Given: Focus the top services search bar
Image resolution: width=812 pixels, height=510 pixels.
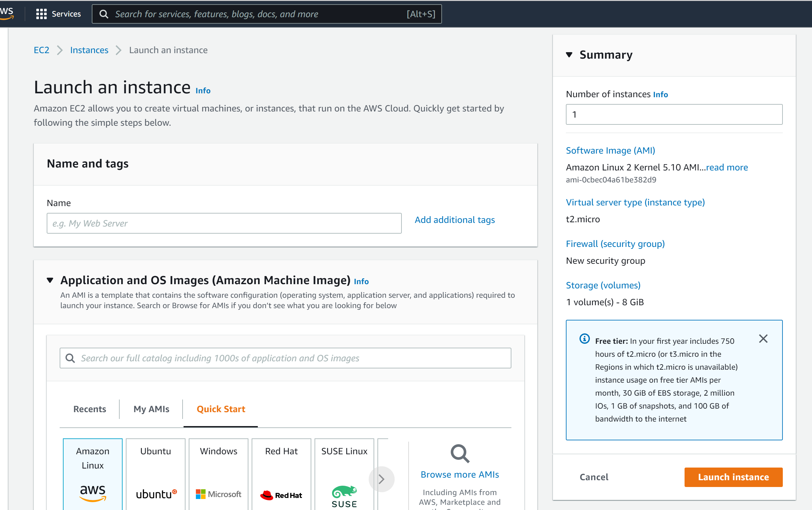Looking at the screenshot, I should tap(266, 14).
